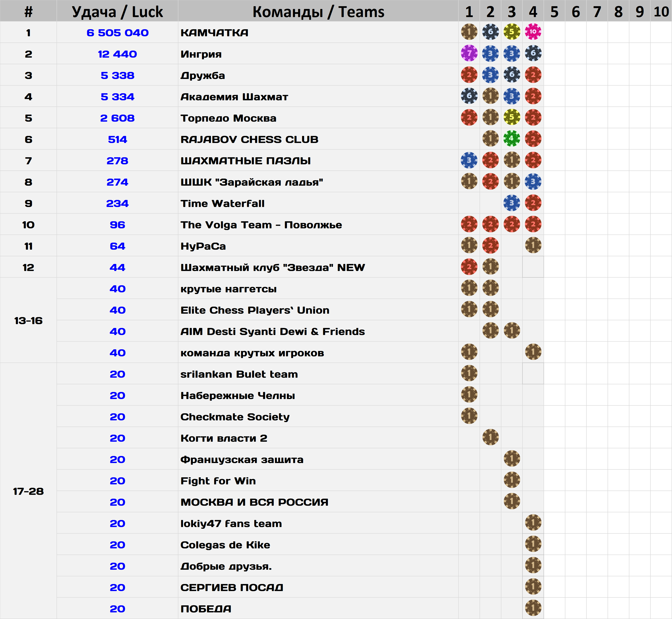
Task: Click The Volga Team's red 2 chip in column 1
Action: coord(469,224)
